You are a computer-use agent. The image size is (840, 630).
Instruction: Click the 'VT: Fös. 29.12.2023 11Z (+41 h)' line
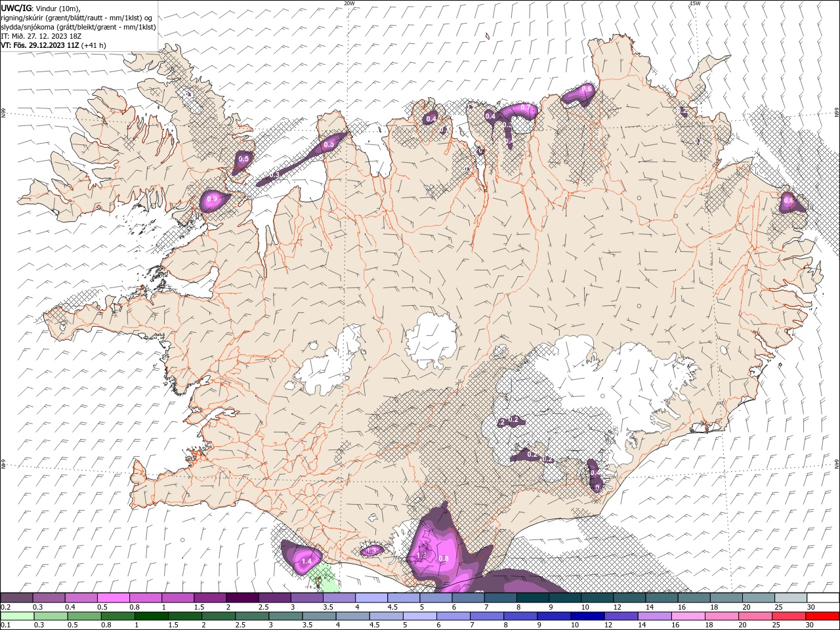click(54, 45)
